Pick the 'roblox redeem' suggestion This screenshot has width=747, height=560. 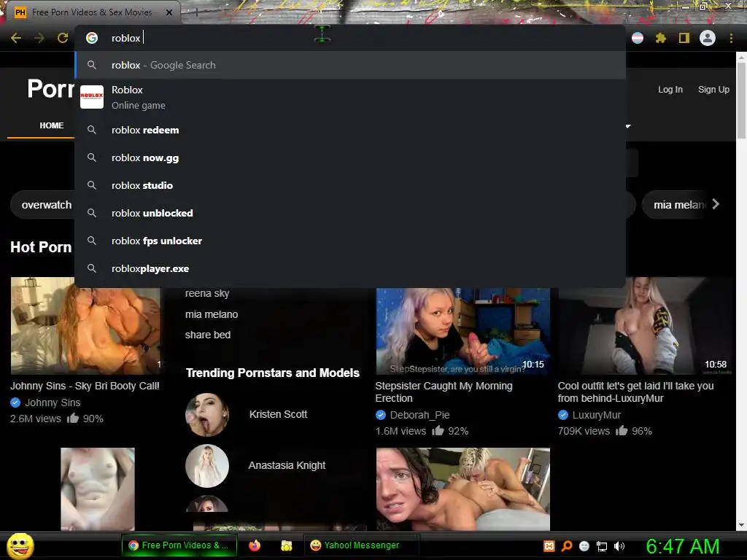350,130
